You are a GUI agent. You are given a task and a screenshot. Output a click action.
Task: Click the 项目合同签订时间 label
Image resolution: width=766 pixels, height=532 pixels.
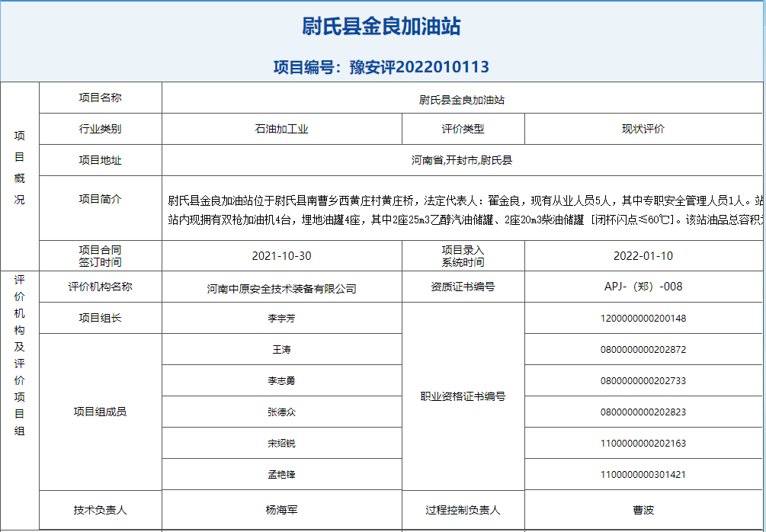[100, 256]
